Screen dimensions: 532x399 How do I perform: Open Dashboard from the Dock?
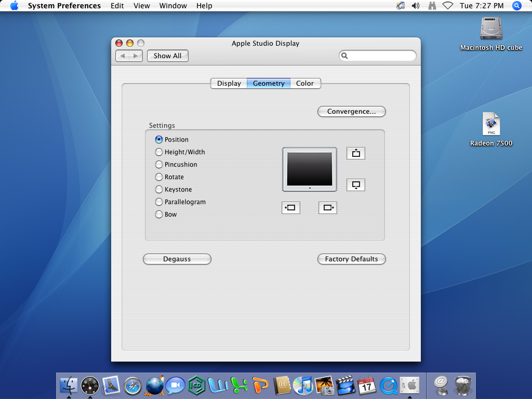click(90, 386)
